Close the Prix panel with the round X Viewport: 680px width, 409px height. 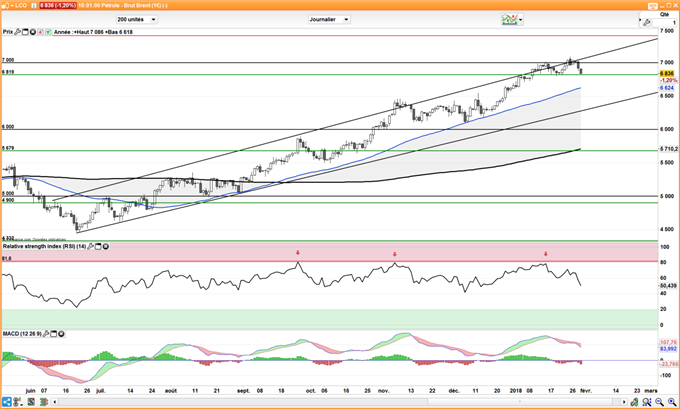pyautogui.click(x=33, y=32)
